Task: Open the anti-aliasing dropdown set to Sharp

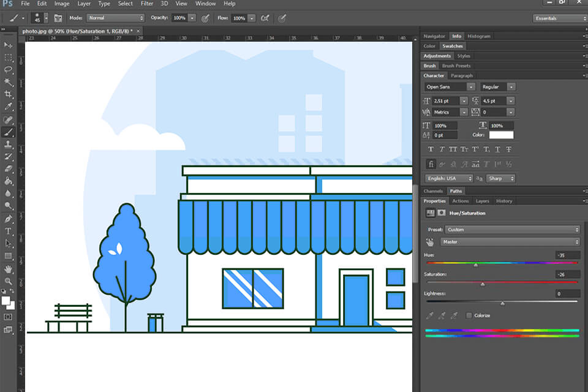Action: (x=501, y=178)
